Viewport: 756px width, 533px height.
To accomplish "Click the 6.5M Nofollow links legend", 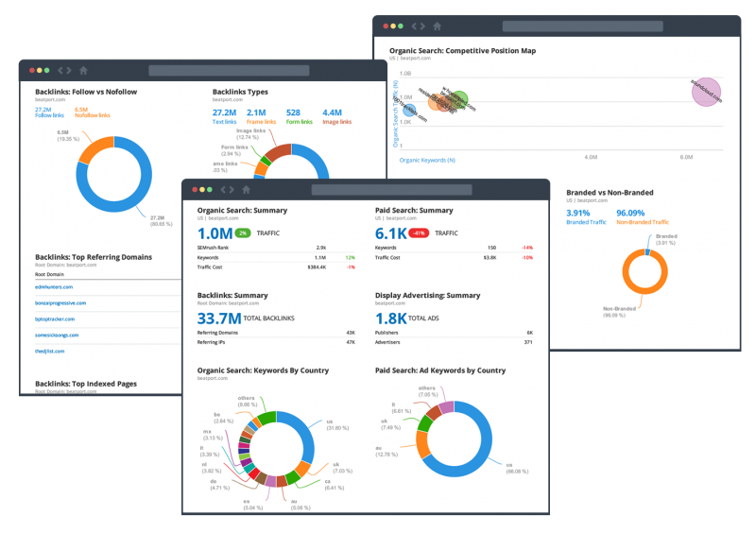I will pyautogui.click(x=92, y=112).
